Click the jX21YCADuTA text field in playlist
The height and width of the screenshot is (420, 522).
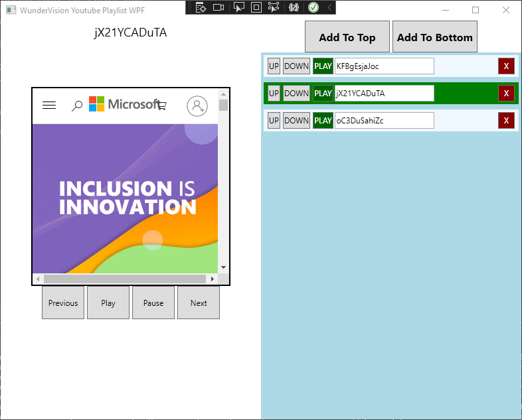(x=384, y=93)
